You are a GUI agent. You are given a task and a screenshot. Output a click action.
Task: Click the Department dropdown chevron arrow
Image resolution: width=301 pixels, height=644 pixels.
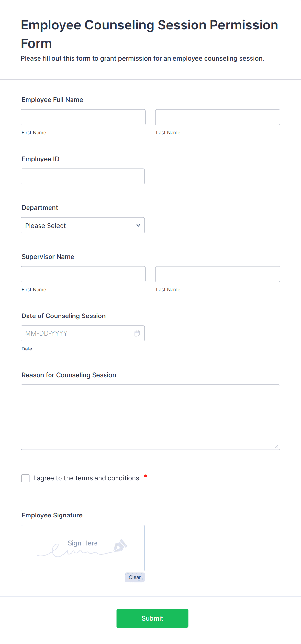pyautogui.click(x=138, y=225)
